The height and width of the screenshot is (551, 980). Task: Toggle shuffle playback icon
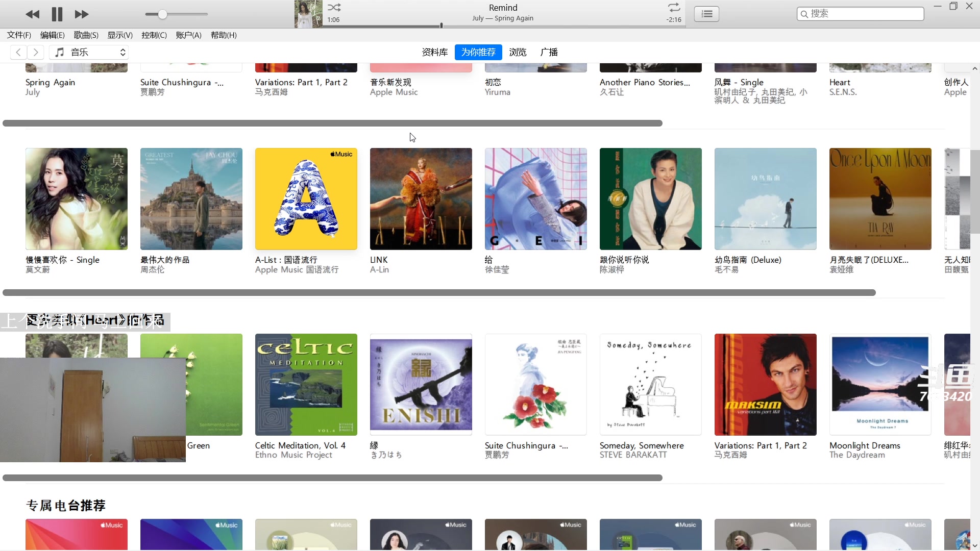(334, 8)
